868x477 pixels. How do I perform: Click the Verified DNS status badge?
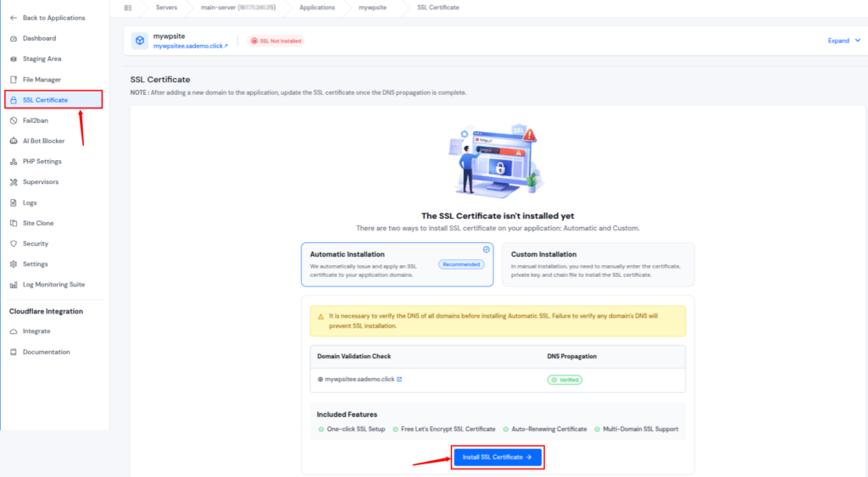point(565,380)
